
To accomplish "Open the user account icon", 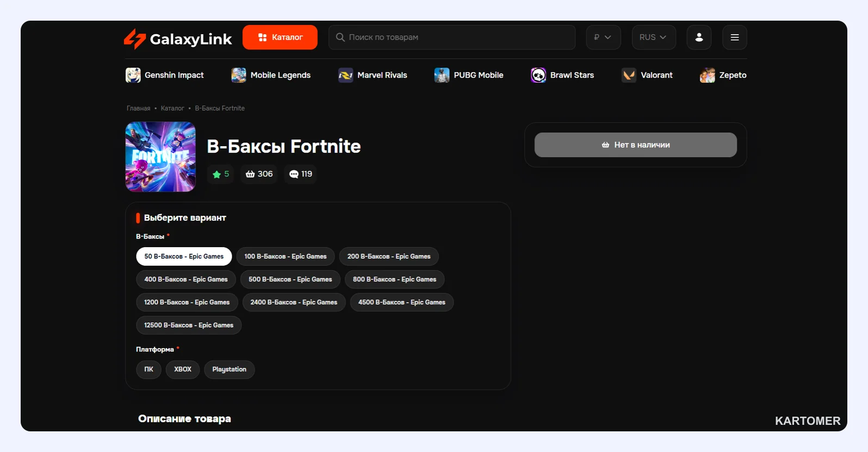I will 699,37.
